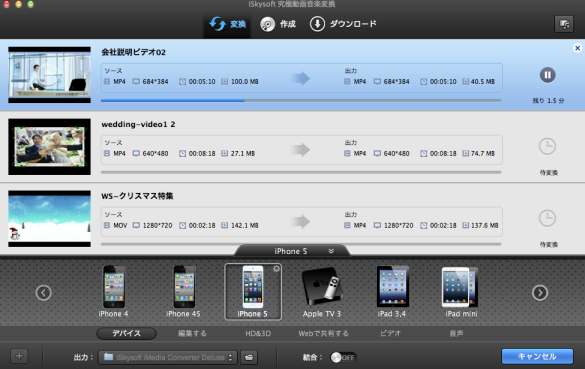Select the iPhone 4 device preset

(113, 291)
